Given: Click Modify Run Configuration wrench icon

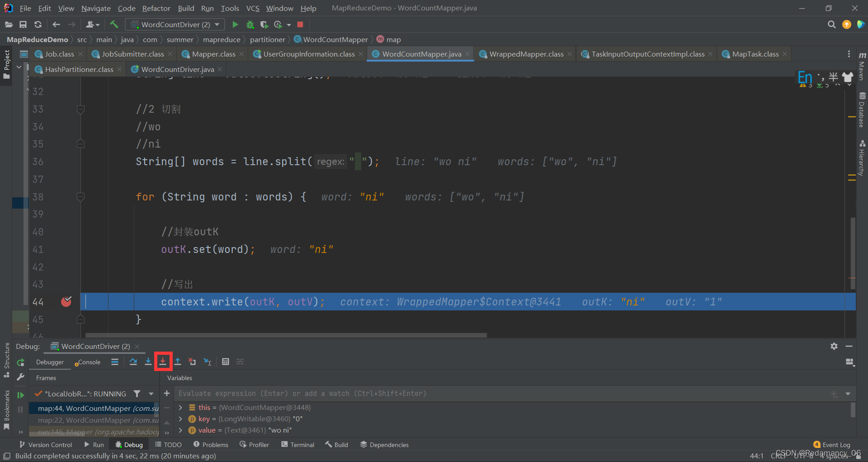Looking at the screenshot, I should 20,376.
